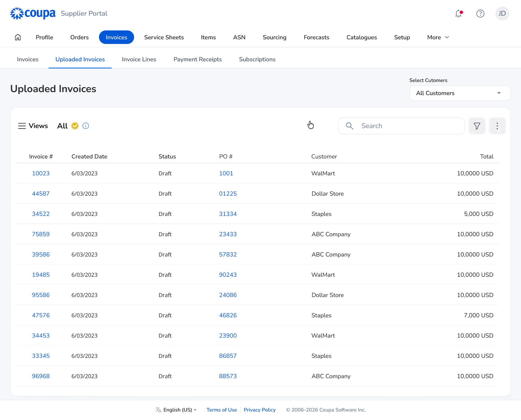The width and height of the screenshot is (521, 420).
Task: Open Catalogues in the navigation
Action: tap(362, 37)
